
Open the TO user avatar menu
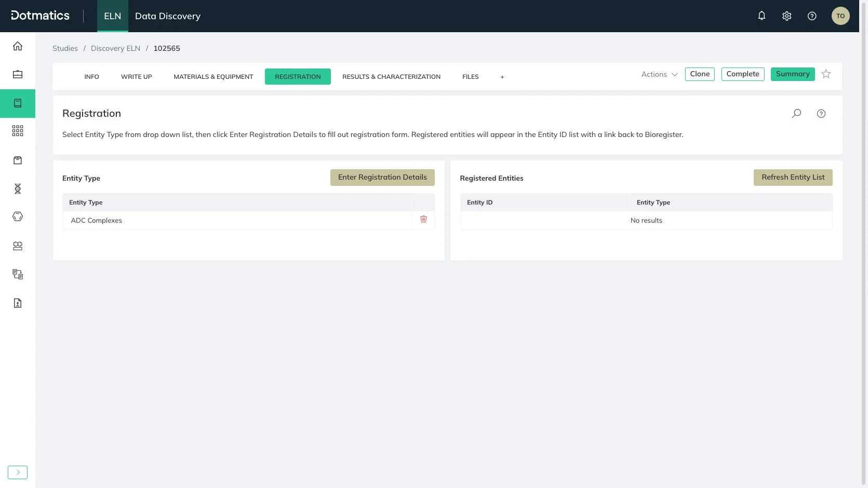pyautogui.click(x=840, y=16)
